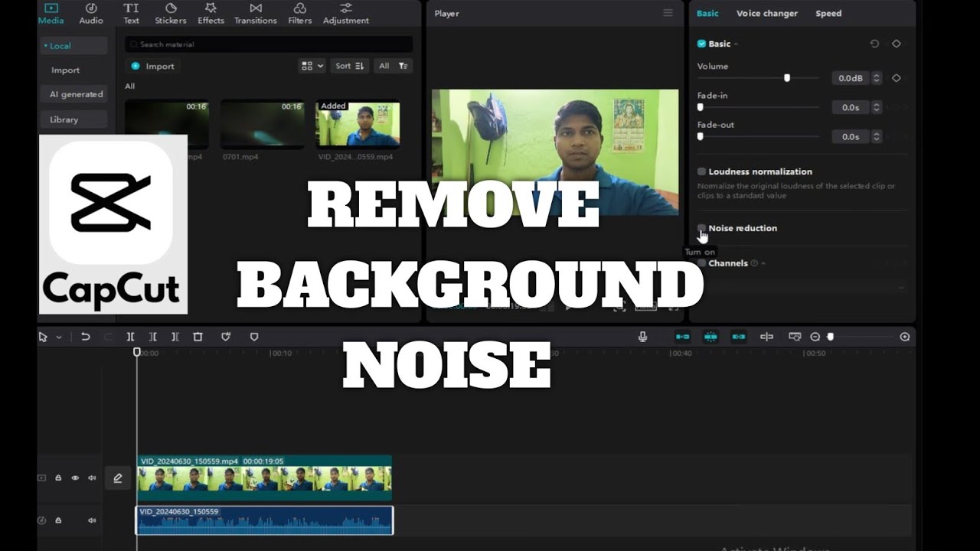This screenshot has height=551, width=980.
Task: Open the Stickers panel in the top toolbar
Action: (171, 13)
